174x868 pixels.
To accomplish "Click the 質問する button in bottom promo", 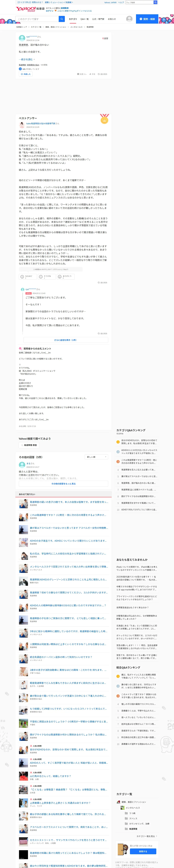I will pyautogui.click(x=143, y=852).
